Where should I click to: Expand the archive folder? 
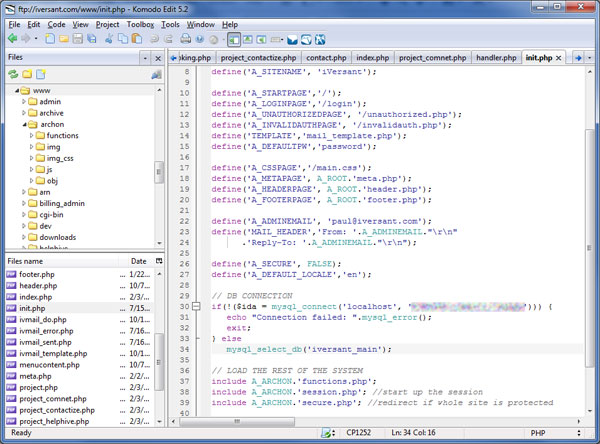click(x=24, y=113)
